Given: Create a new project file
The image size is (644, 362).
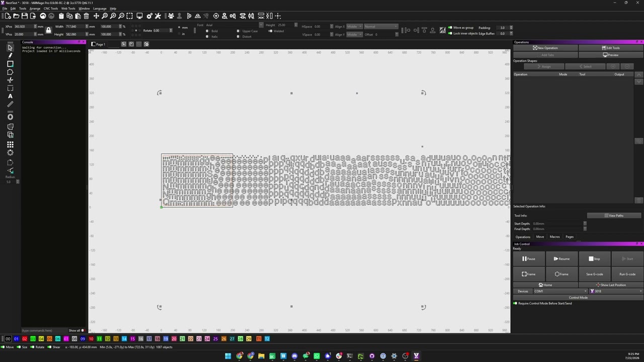Looking at the screenshot, I should coord(9,16).
